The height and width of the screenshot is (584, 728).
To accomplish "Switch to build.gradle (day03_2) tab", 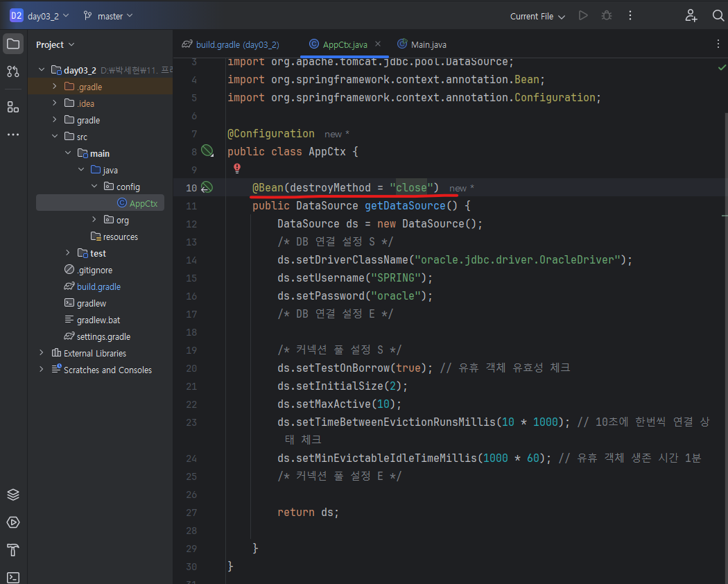I will (231, 44).
